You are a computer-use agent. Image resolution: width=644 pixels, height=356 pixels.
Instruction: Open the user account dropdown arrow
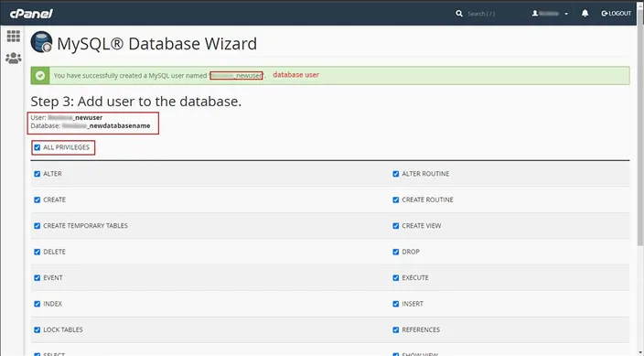[566, 14]
